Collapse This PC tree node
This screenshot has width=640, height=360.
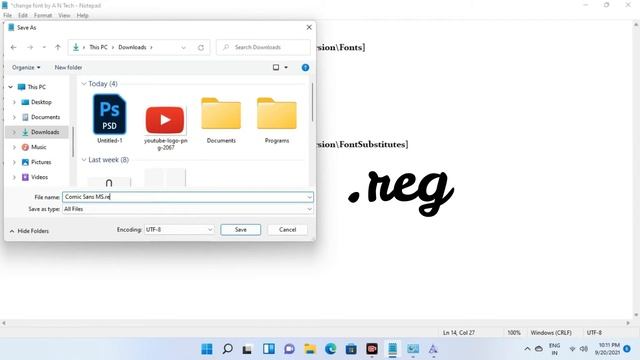(x=11, y=87)
